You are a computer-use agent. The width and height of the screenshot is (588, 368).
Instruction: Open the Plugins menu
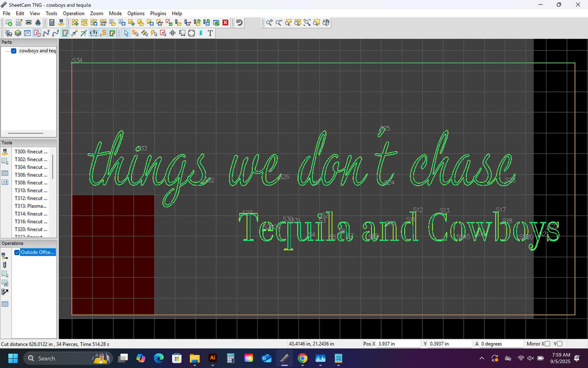point(158,13)
